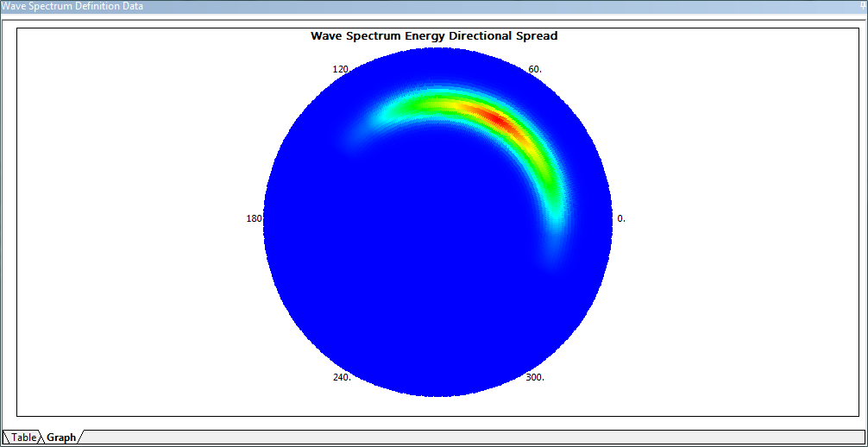Switch to the Table tab

coord(22,437)
